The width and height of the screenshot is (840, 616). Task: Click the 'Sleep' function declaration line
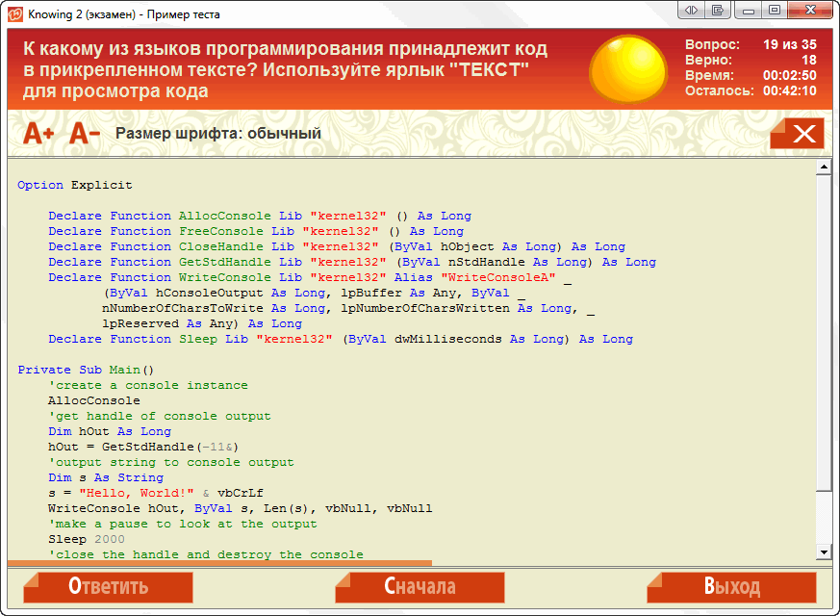pyautogui.click(x=341, y=339)
